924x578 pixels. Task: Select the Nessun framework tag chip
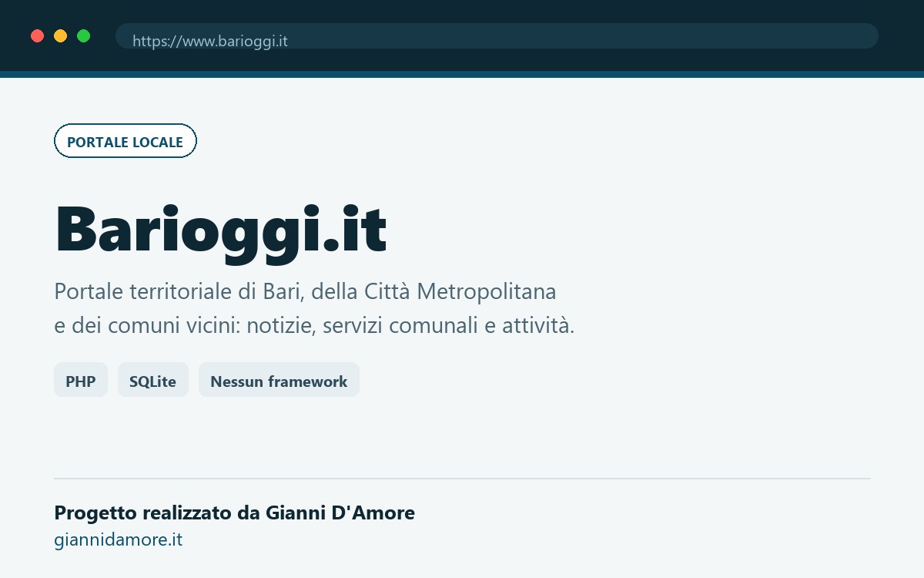[279, 380]
